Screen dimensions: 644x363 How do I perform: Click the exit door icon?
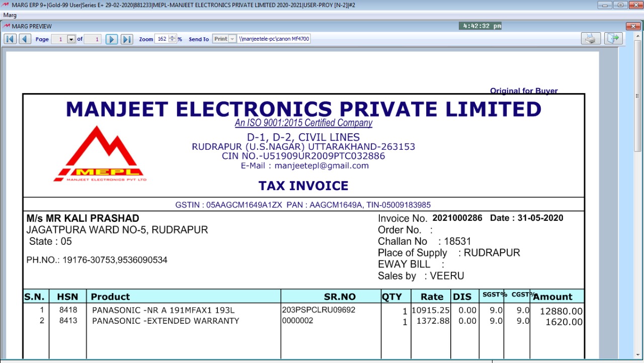point(613,38)
